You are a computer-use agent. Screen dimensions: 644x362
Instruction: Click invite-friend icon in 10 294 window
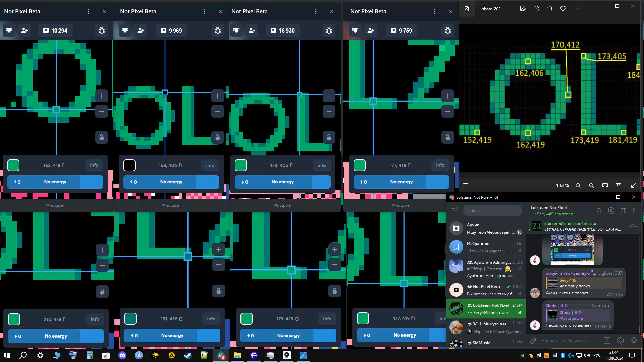pyautogui.click(x=24, y=31)
